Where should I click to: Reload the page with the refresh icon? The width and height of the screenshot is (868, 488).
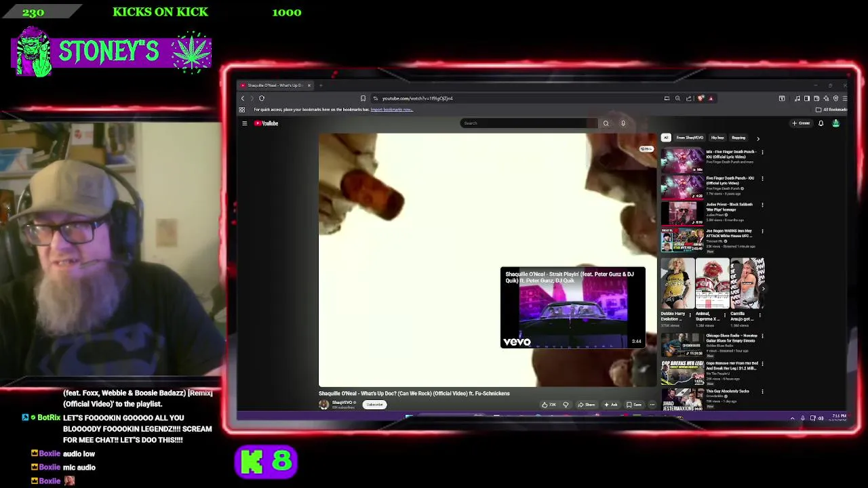point(262,98)
